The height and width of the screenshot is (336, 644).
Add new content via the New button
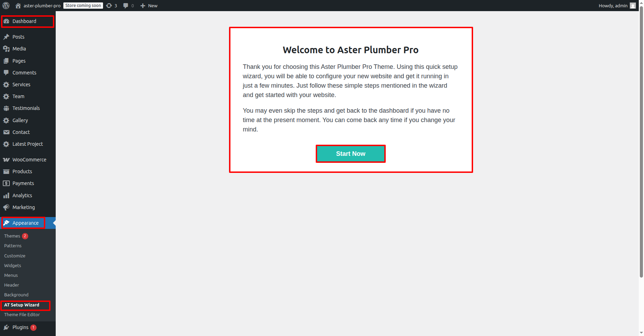click(x=149, y=6)
